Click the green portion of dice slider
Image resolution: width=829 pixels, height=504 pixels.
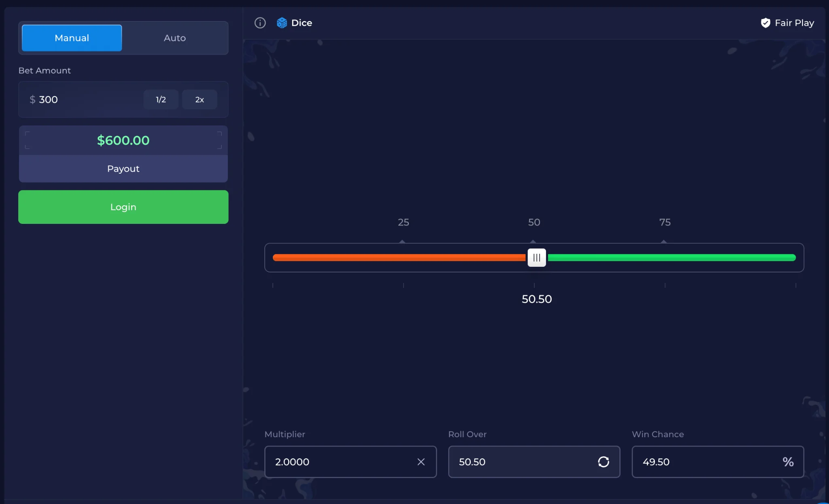pos(671,257)
